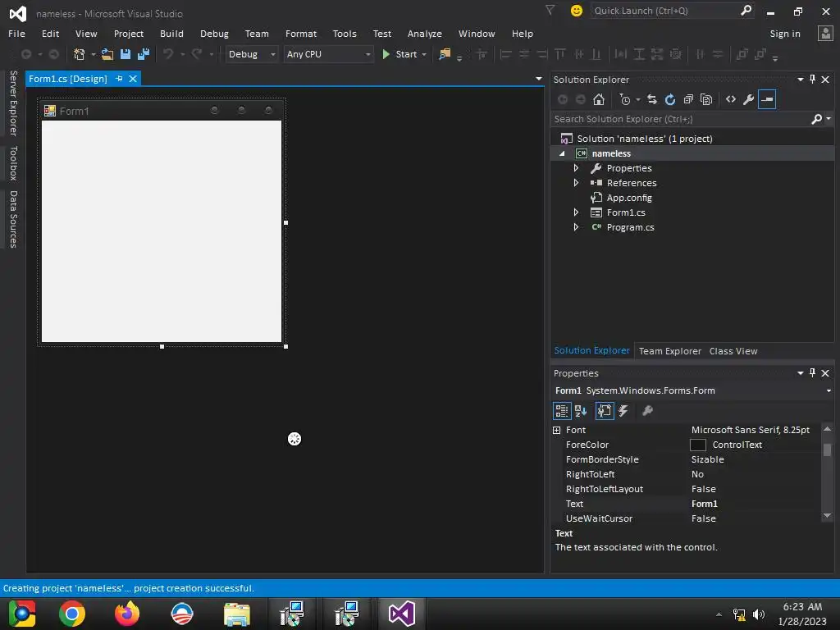Open the Start button dropdown arrow

tap(424, 55)
